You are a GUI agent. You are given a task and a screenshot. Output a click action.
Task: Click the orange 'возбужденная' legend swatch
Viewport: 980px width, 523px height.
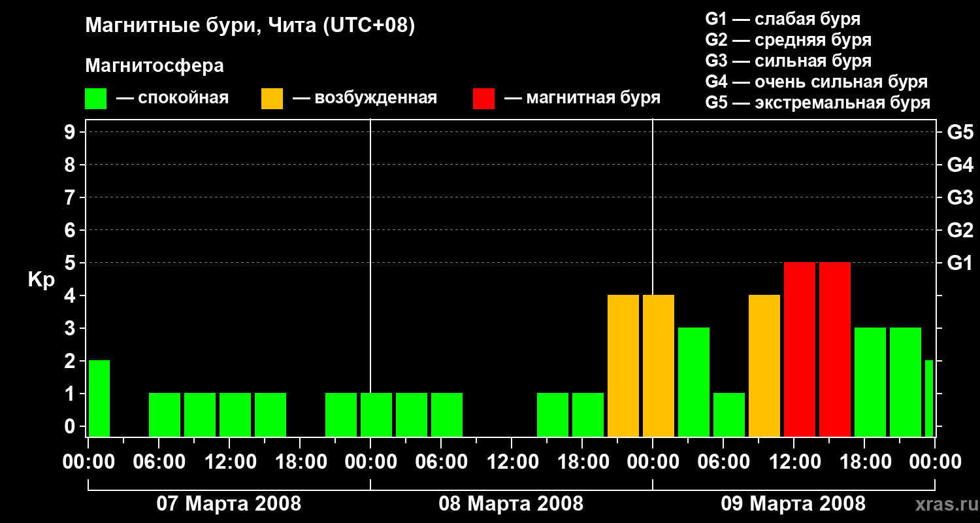coord(272,99)
